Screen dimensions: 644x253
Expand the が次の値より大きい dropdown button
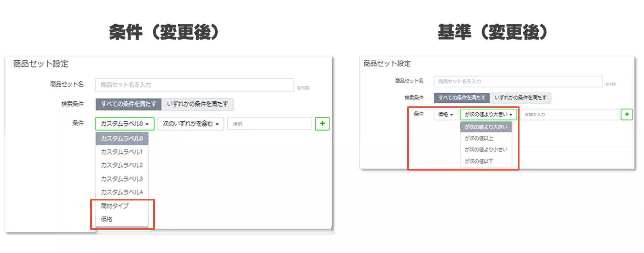[488, 115]
